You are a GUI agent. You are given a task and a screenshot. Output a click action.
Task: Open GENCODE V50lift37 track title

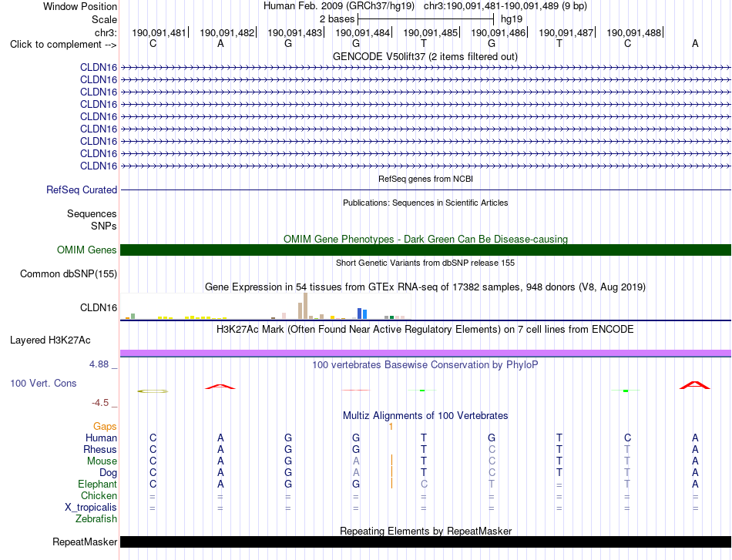[425, 56]
